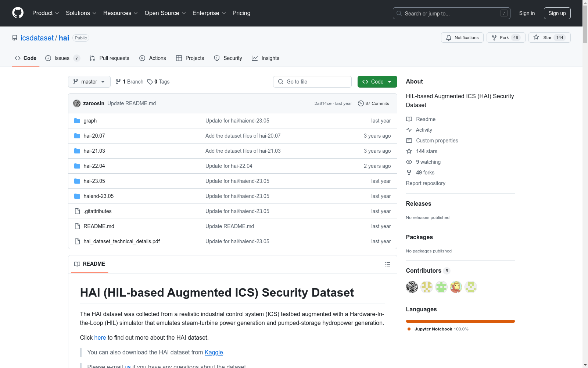This screenshot has width=588, height=368.
Task: Expand the Enterprise menu
Action: point(209,13)
